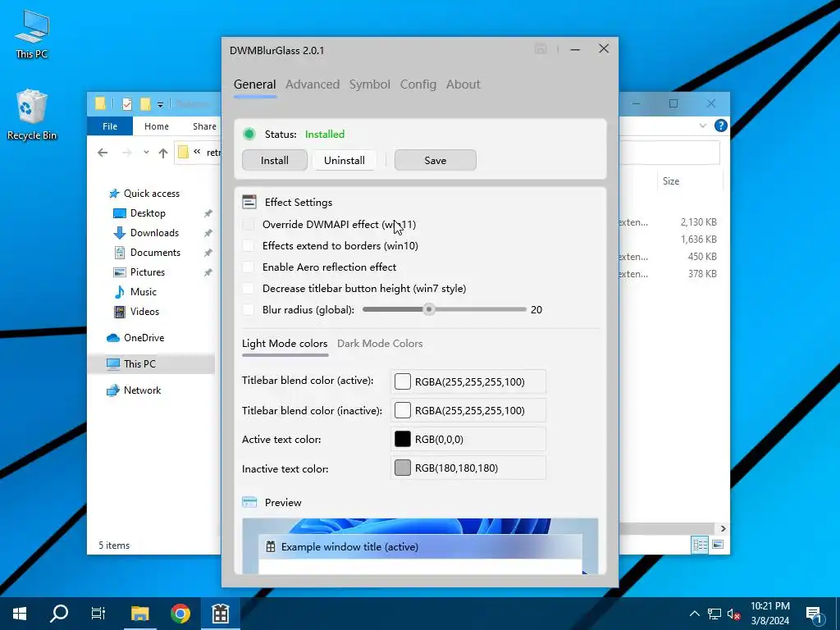The height and width of the screenshot is (630, 840).
Task: Click the Example window title (active) preview
Action: tap(421, 547)
